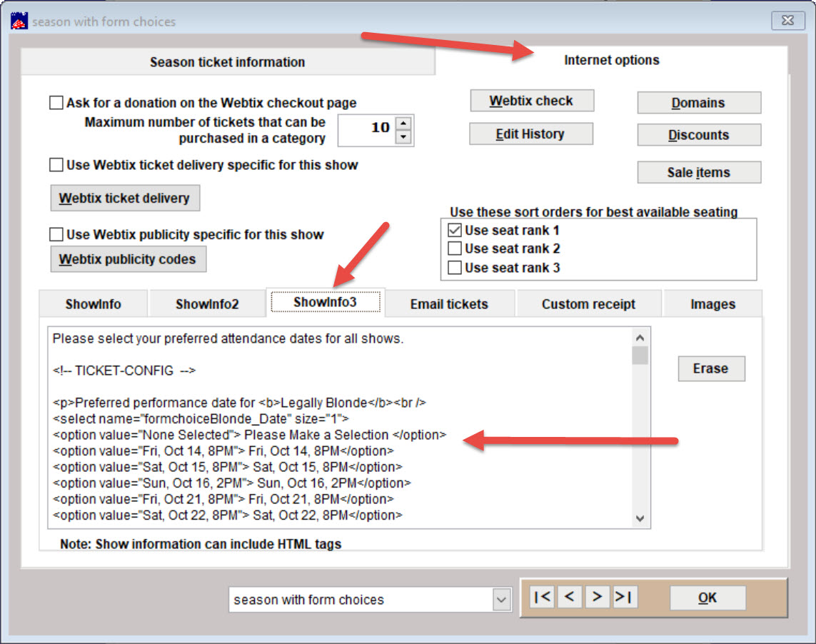Click the select name formchoiceBlonde_Date line
The image size is (816, 644).
(201, 418)
